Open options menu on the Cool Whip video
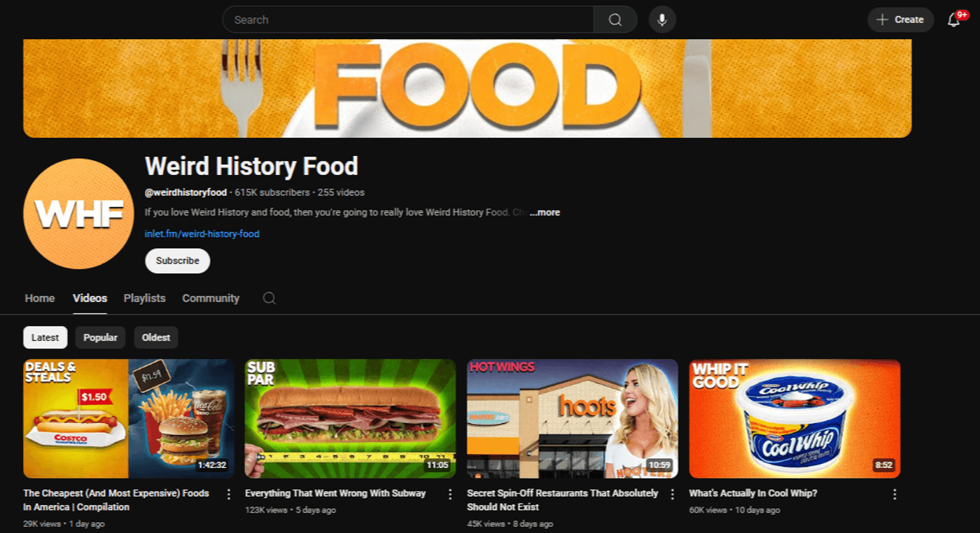This screenshot has width=980, height=533. tap(895, 494)
